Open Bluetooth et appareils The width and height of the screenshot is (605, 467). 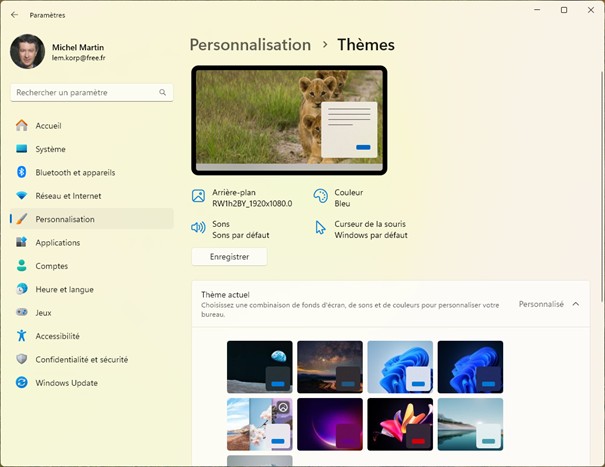92,172
